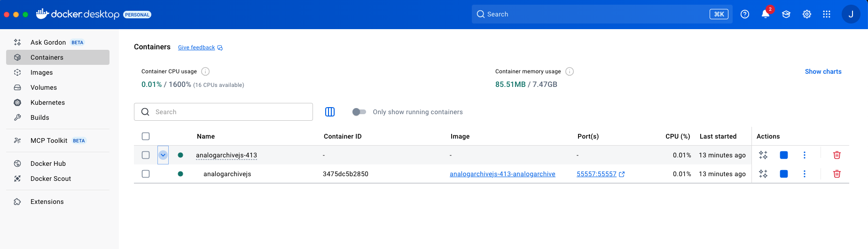Select Containers in the sidebar
This screenshot has width=868, height=249.
[58, 57]
